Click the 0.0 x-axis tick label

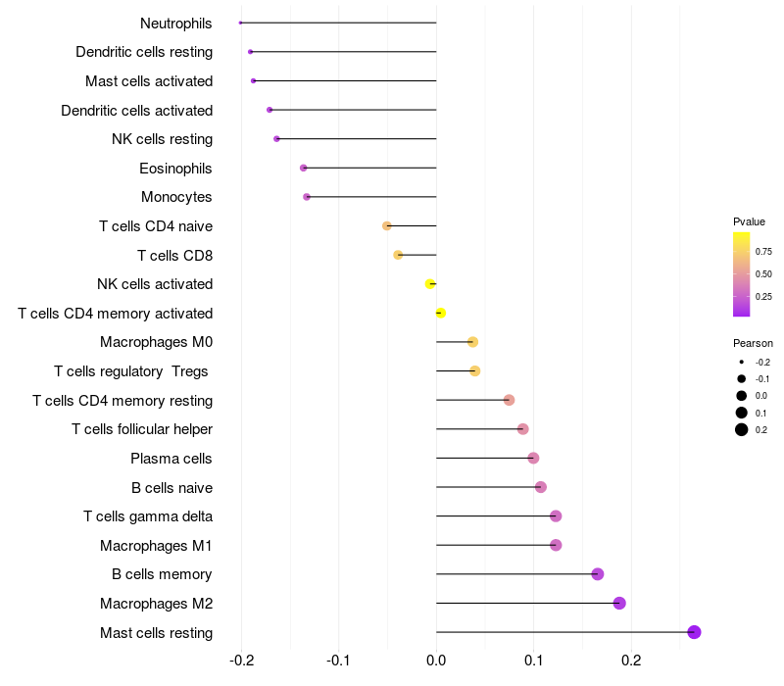coord(436,661)
